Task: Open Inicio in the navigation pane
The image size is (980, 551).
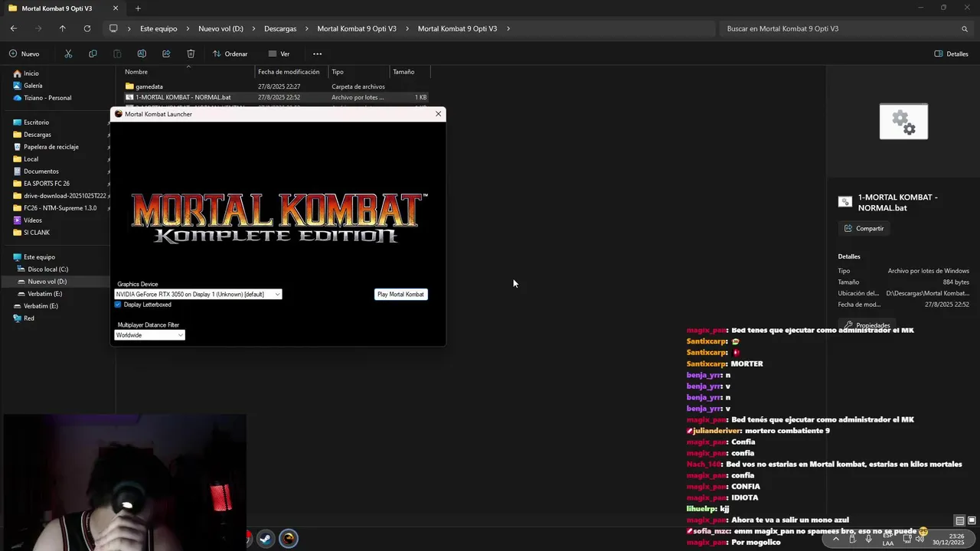Action: click(31, 73)
